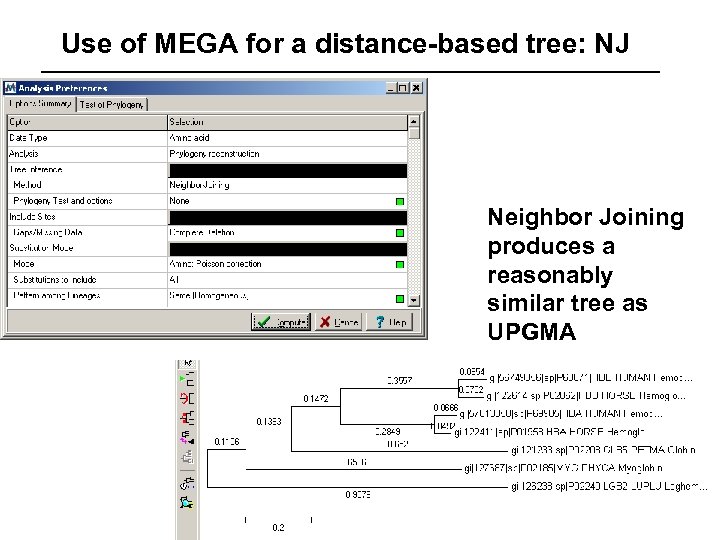This screenshot has height=540, width=720.
Task: Click the 'Neighbor-Joining' method value
Action: click(199, 185)
